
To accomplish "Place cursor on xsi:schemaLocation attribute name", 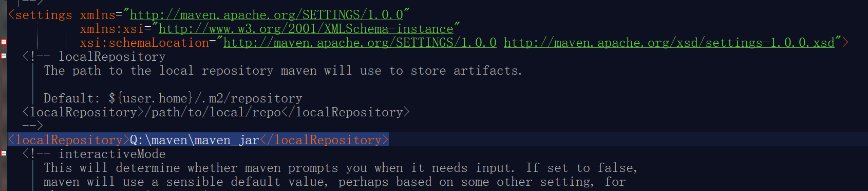I will [x=144, y=43].
